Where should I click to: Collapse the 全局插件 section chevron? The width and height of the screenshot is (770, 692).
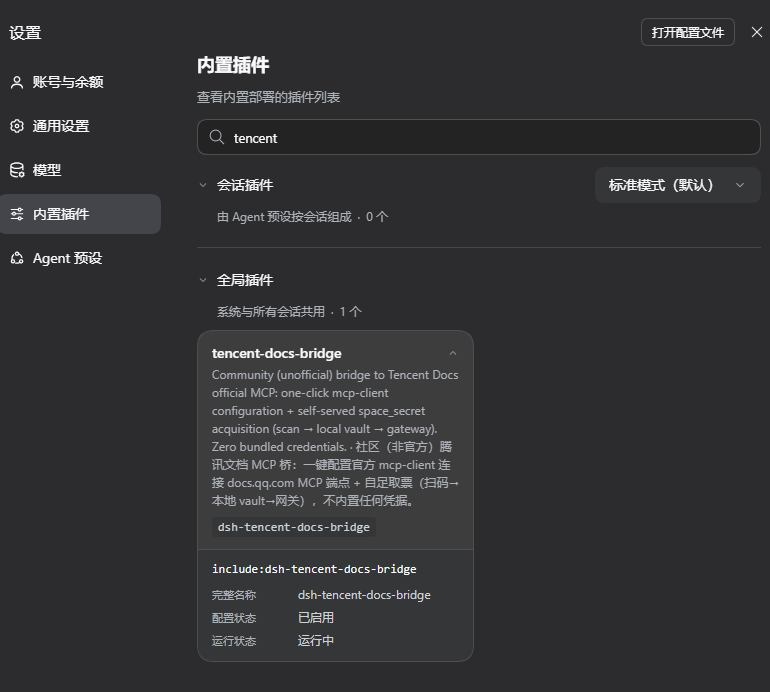tap(203, 280)
